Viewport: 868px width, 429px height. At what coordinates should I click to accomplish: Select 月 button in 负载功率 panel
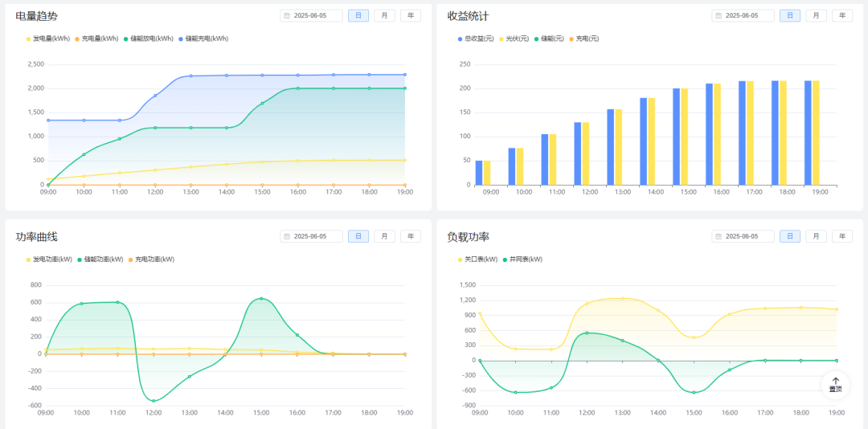pos(816,236)
